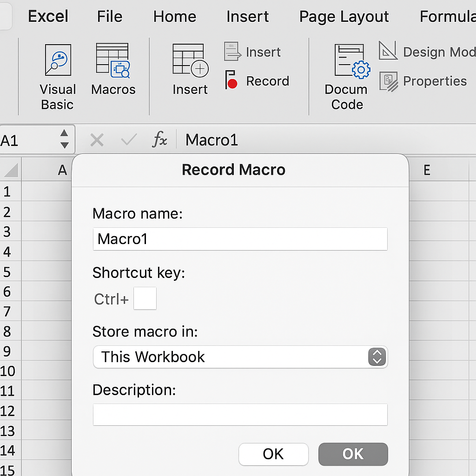Open the Visual Basic editor
This screenshot has width=476, height=476.
pyautogui.click(x=58, y=77)
